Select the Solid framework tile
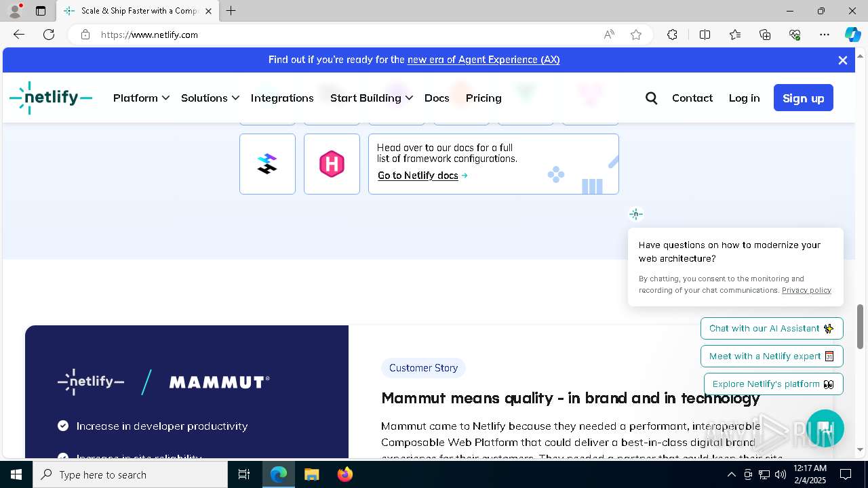 click(267, 164)
